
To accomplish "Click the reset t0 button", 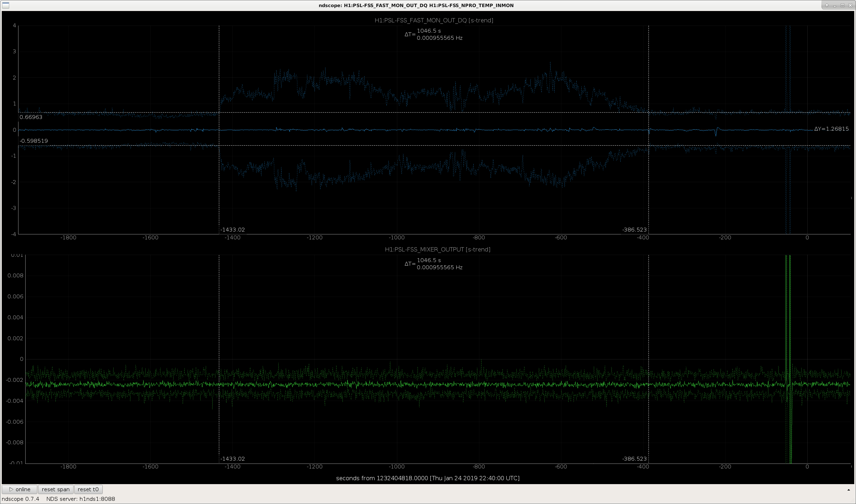I will tap(88, 489).
